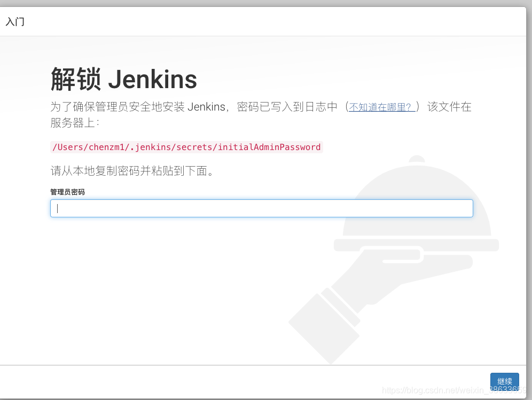This screenshot has width=532, height=400.
Task: Click the 管理员密码 input field
Action: tap(261, 208)
